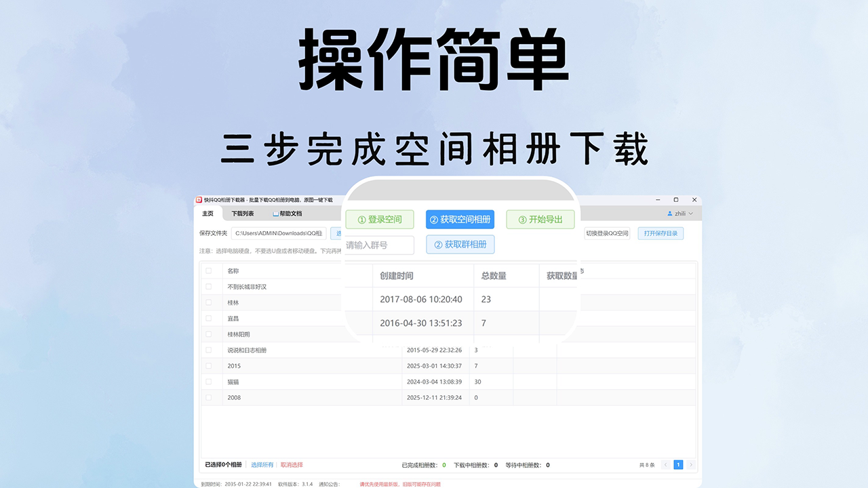Screen dimensions: 868x488
Task: Click the app logo icon in the title bar
Action: pyautogui.click(x=199, y=200)
